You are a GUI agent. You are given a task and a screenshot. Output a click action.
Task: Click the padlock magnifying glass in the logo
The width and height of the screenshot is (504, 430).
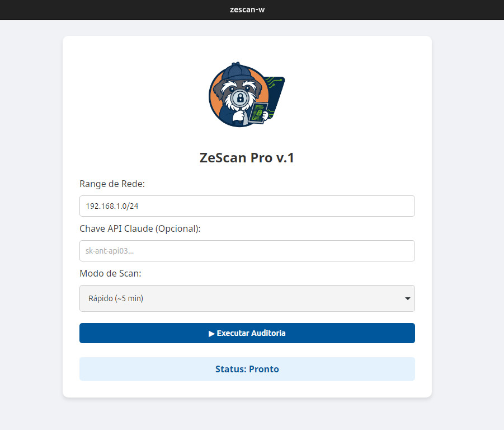241,99
